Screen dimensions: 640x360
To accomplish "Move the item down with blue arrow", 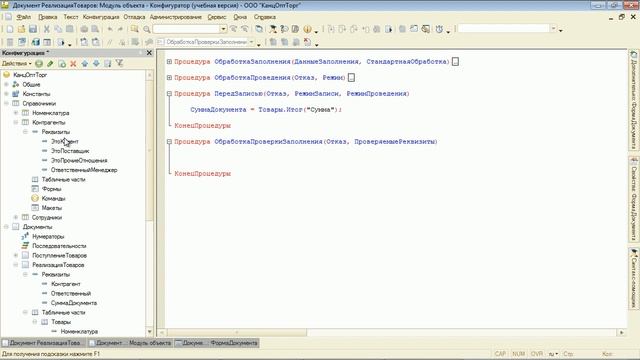I will point(96,63).
